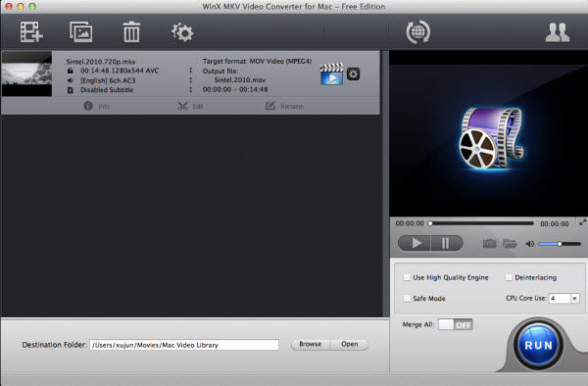
Task: Expand video track selector for 00:14:48 1280x544 AVC
Action: click(190, 71)
